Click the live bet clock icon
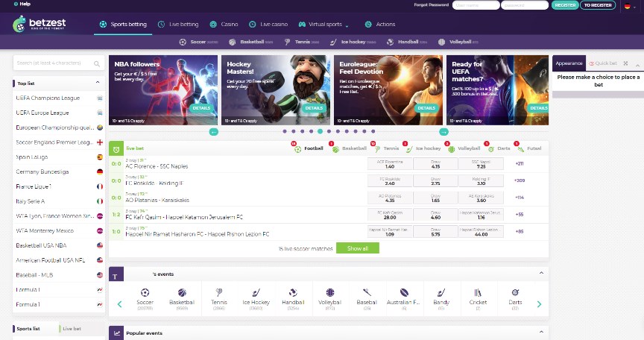This screenshot has width=644, height=340. pos(116,149)
